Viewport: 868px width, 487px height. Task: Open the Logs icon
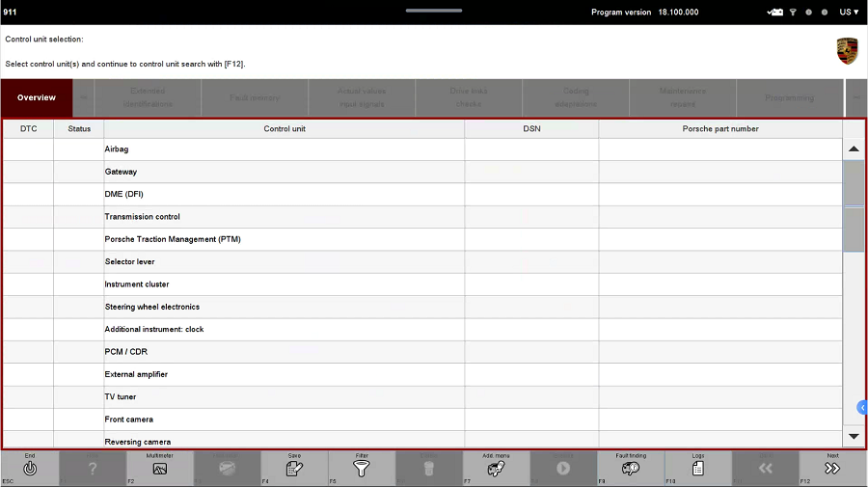click(x=698, y=469)
